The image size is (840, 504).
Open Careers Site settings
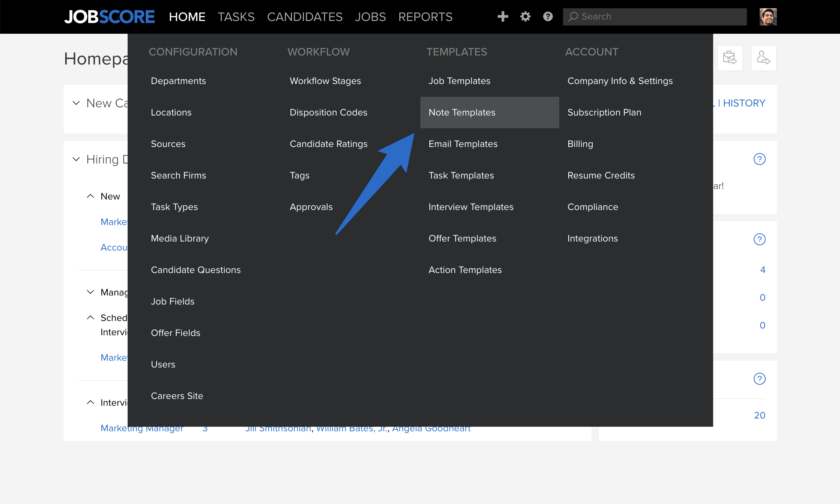177,396
